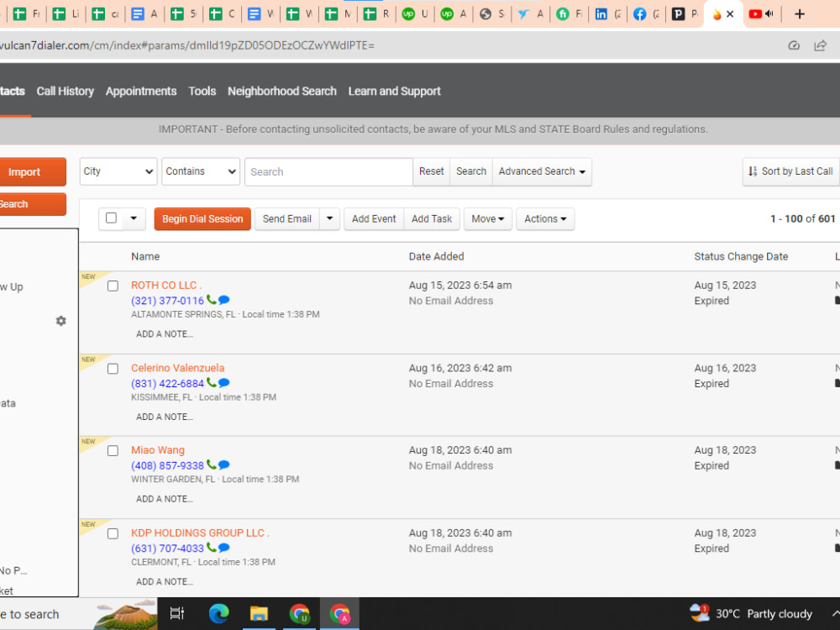
Task: Dial (321) 377-0116 phone number
Action: (168, 301)
